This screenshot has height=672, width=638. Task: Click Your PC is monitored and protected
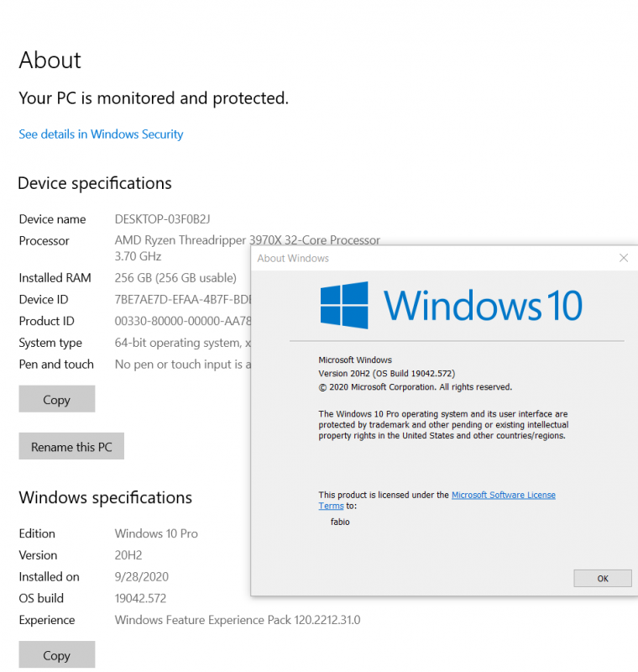(154, 98)
